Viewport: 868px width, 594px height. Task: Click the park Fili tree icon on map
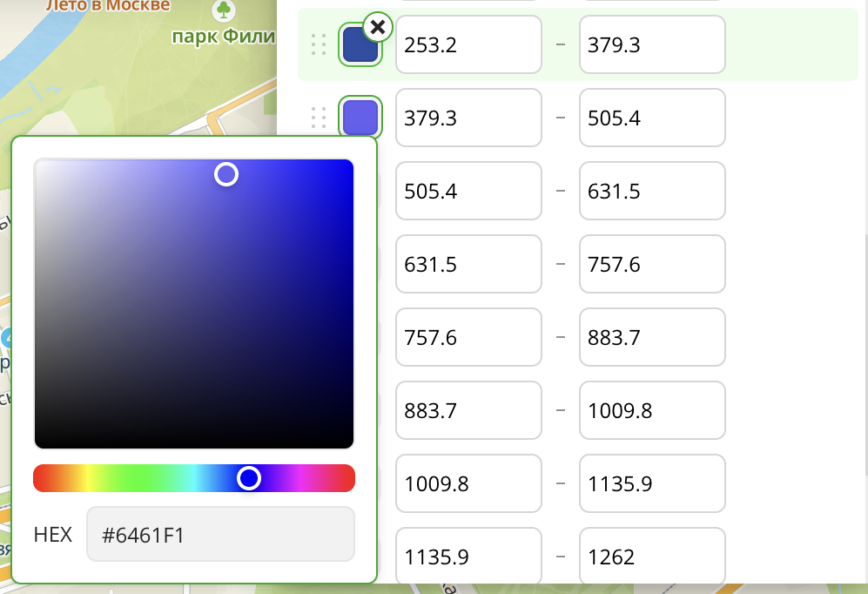(225, 11)
